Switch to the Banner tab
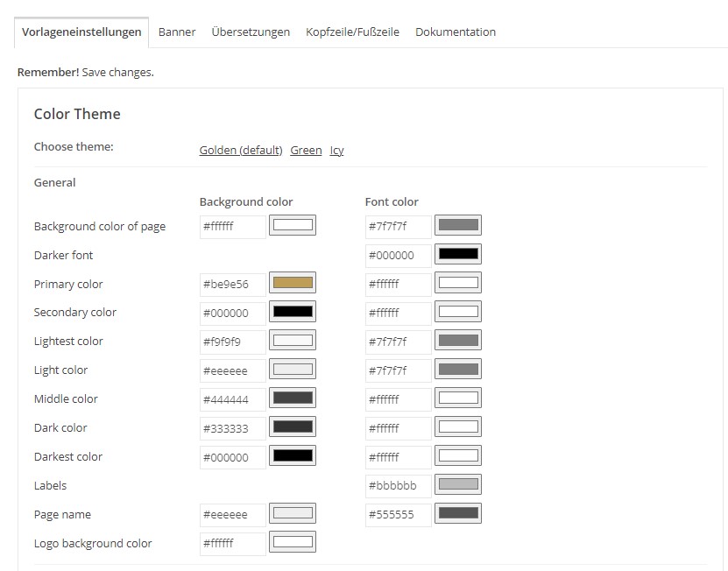This screenshot has height=571, width=728. (x=177, y=32)
